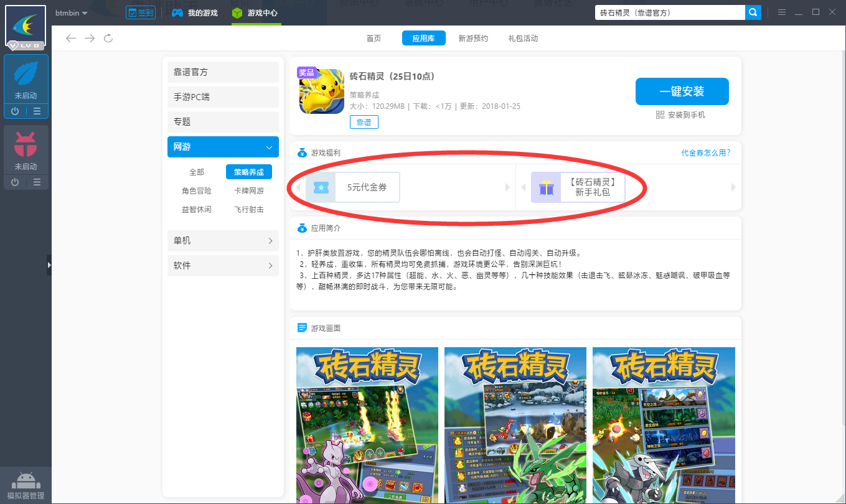Open the 我的游戏 tab
Screen dimensions: 846x504
click(x=195, y=12)
